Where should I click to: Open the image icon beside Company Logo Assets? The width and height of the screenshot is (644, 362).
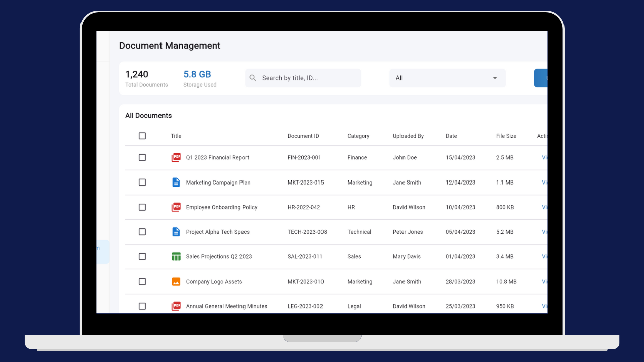click(176, 281)
